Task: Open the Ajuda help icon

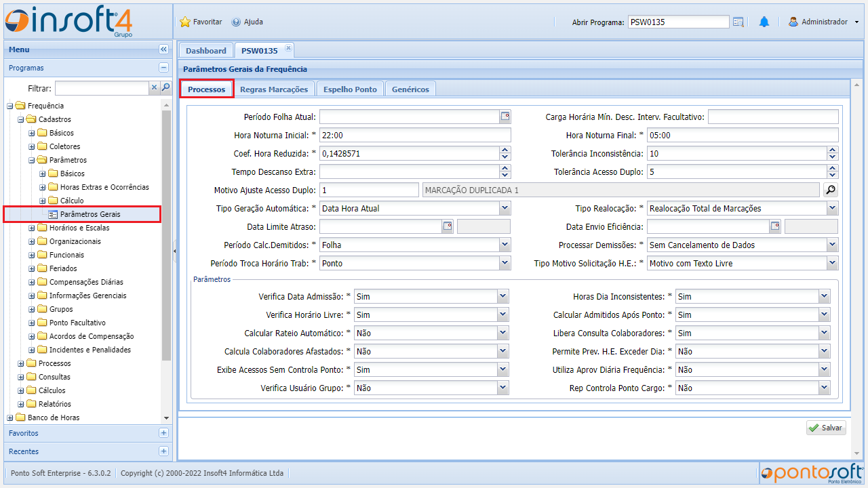Action: click(x=236, y=22)
